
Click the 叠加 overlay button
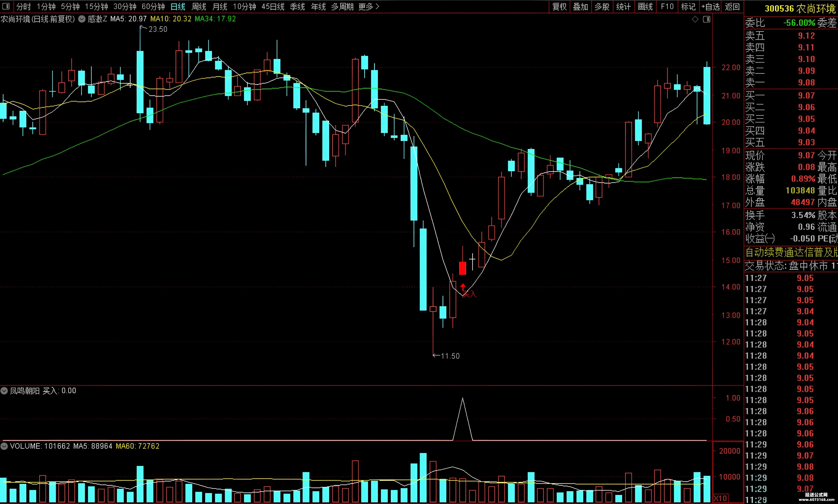[581, 7]
